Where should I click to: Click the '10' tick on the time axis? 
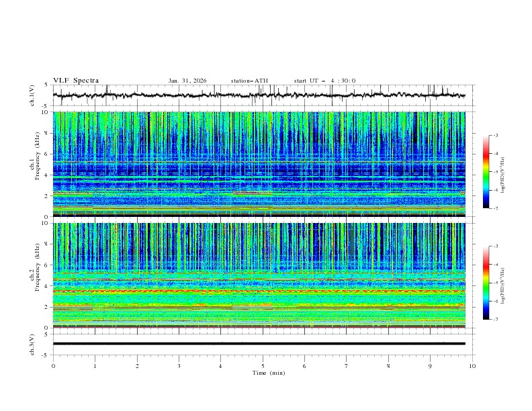pyautogui.click(x=472, y=366)
